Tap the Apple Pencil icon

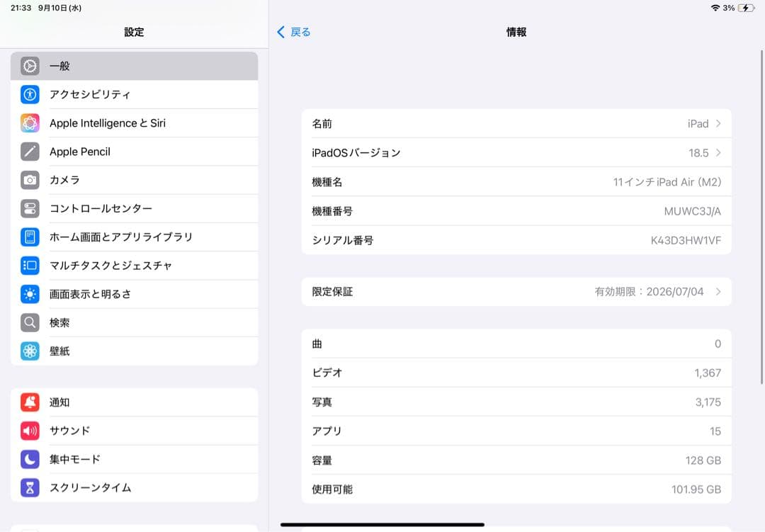coord(28,152)
